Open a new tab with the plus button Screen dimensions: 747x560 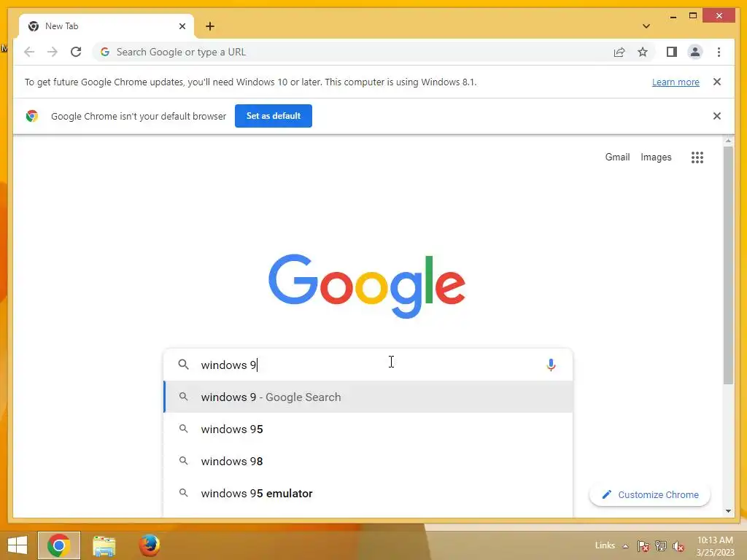click(x=209, y=26)
